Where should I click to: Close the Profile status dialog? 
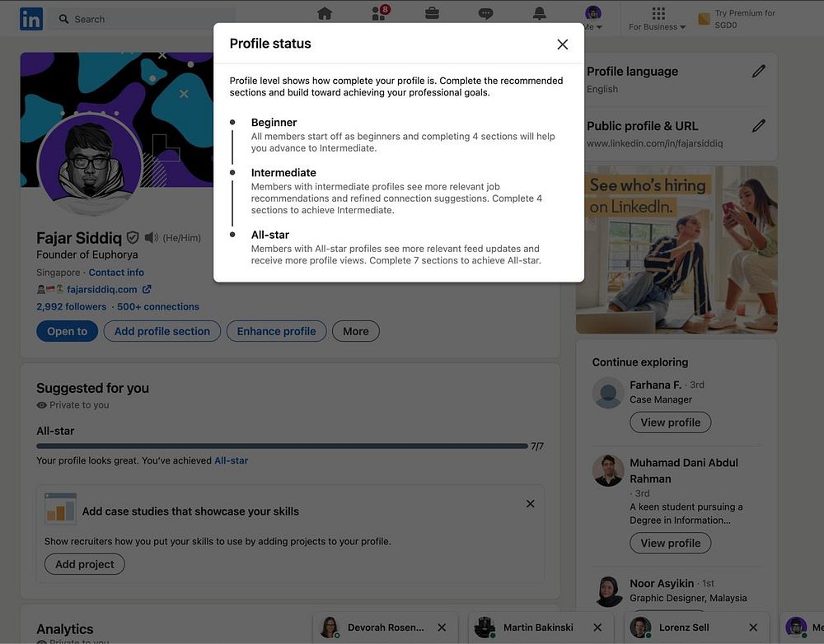562,44
